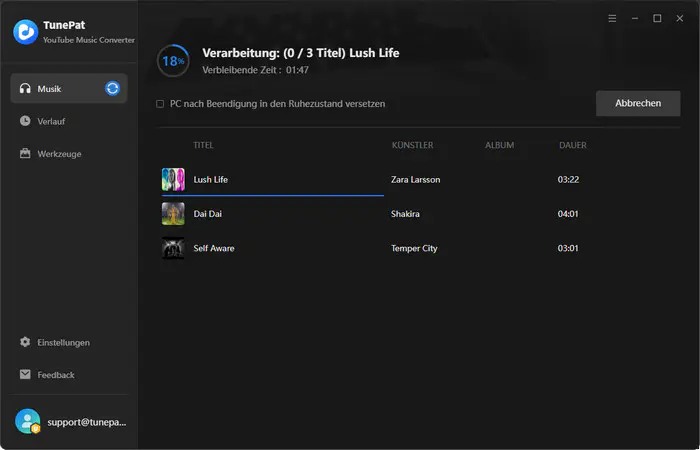Enable PC nach Beendigung in den Ruhezustand checkbox
The image size is (700, 450).
160,104
